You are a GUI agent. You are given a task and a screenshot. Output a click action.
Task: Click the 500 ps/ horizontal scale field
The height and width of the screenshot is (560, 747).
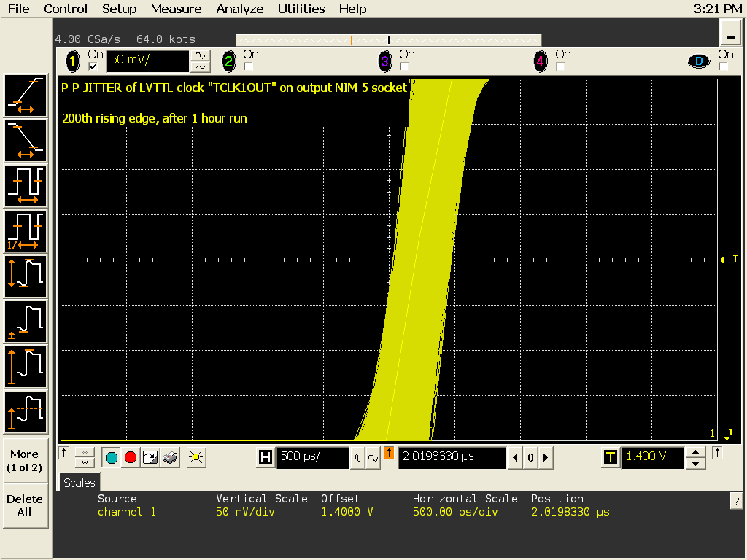coord(312,458)
